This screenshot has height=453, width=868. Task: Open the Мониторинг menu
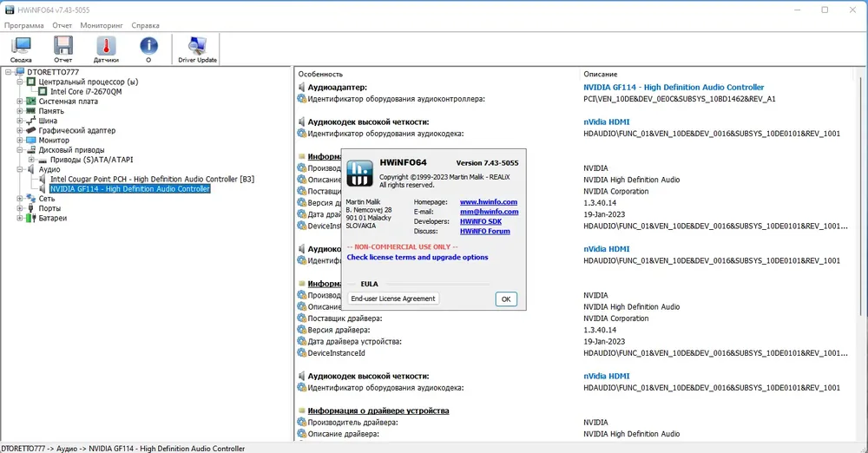coord(101,25)
